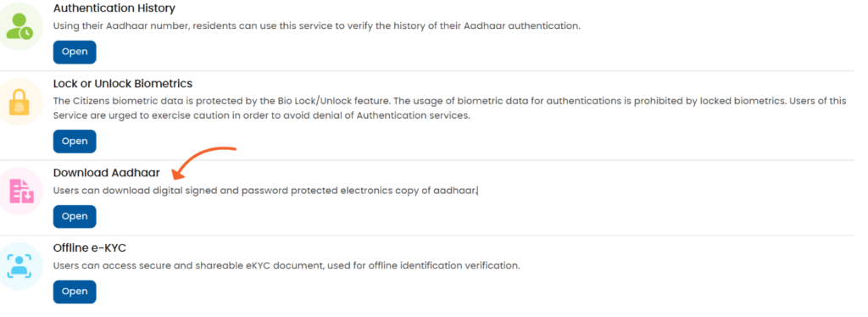Click the Download Aadhaar description sentence
Screen dimensions: 868x317
click(265, 191)
